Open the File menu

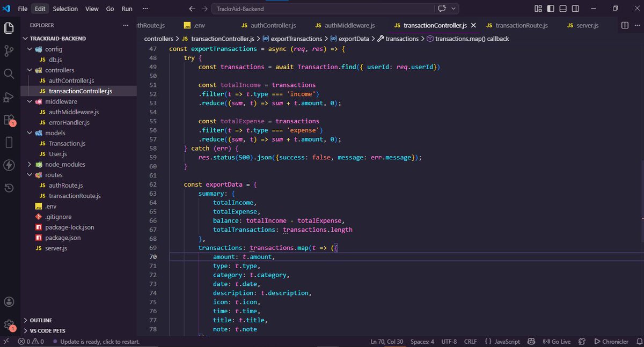click(x=23, y=9)
